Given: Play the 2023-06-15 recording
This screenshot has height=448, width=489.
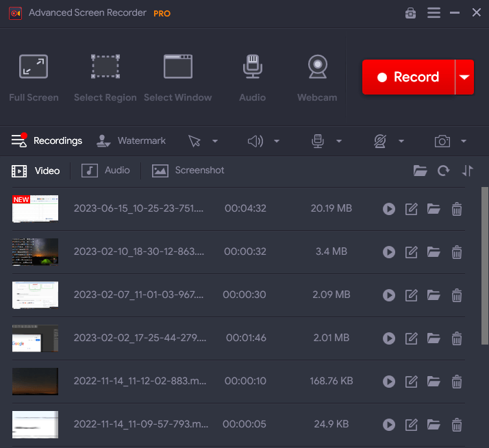Looking at the screenshot, I should click(389, 209).
